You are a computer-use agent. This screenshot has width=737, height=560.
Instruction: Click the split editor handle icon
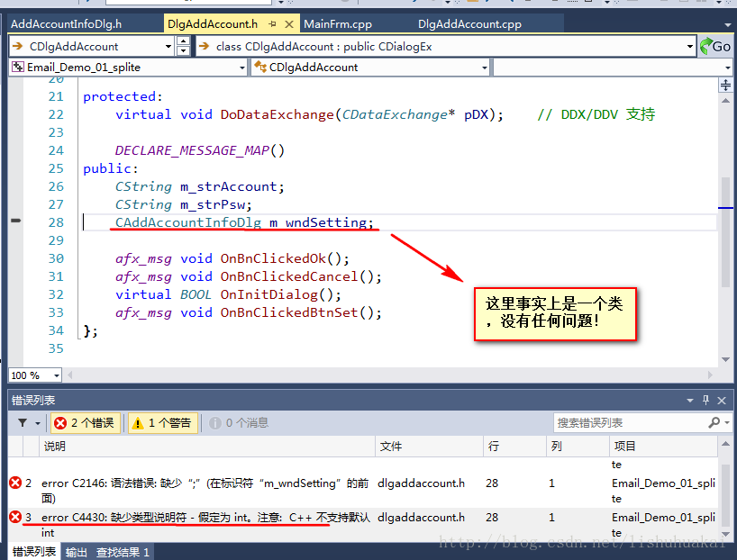[725, 85]
